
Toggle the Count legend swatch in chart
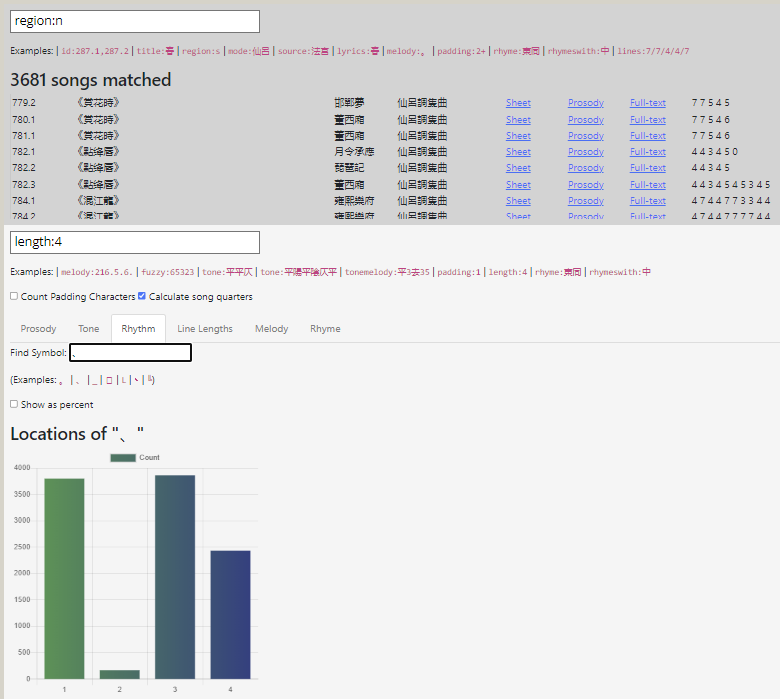click(123, 457)
